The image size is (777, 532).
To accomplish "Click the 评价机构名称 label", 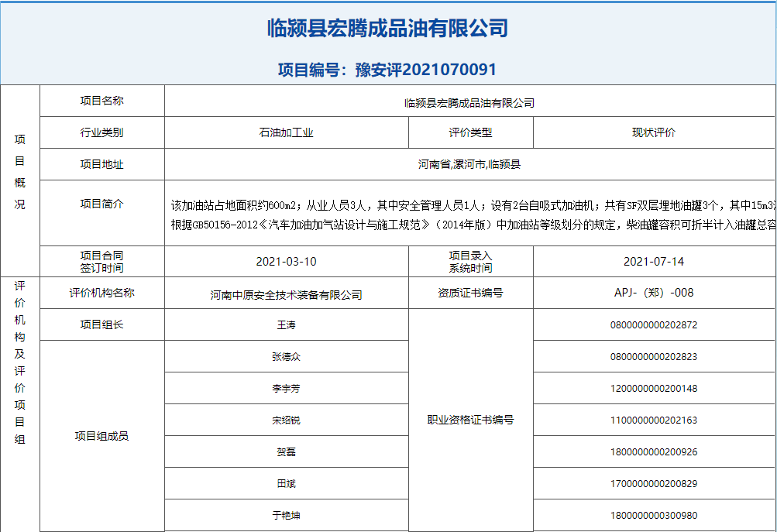I will pos(101,293).
